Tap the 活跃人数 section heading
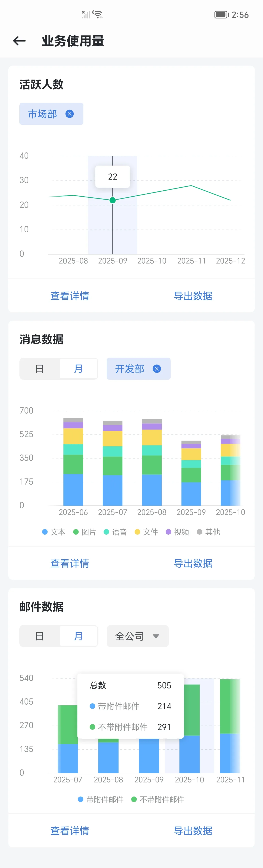Viewport: 263px width, 868px height. point(41,84)
